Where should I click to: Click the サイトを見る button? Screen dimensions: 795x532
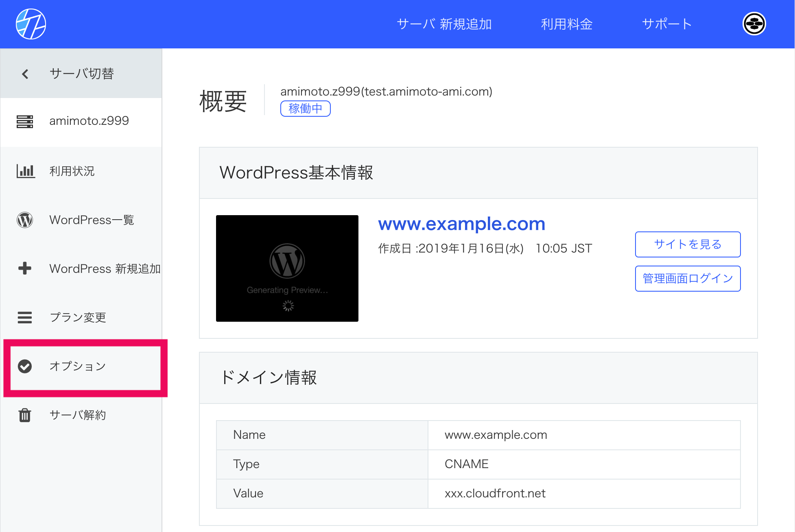pyautogui.click(x=688, y=244)
